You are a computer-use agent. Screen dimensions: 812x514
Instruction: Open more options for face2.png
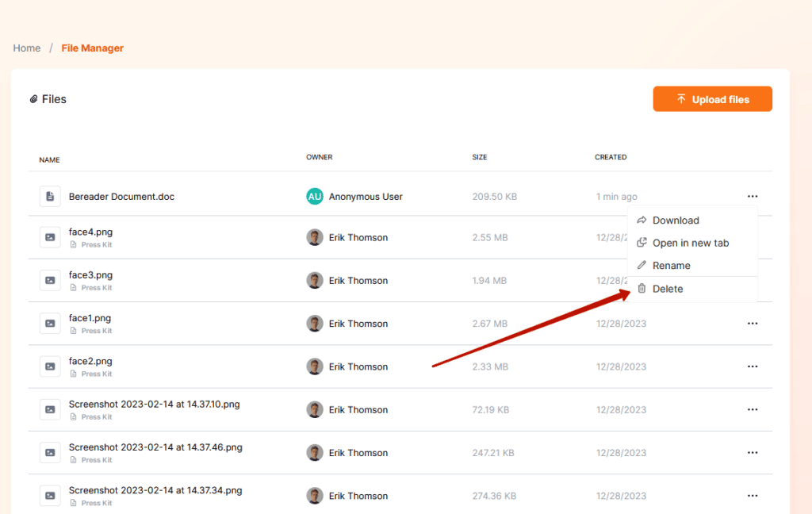(x=753, y=366)
